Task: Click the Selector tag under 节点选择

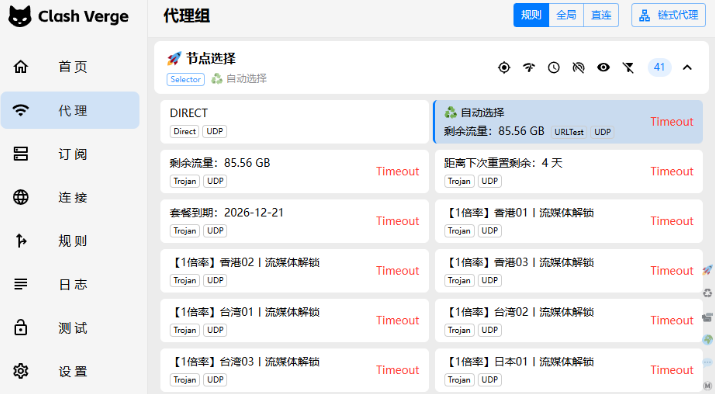Action: (x=186, y=79)
